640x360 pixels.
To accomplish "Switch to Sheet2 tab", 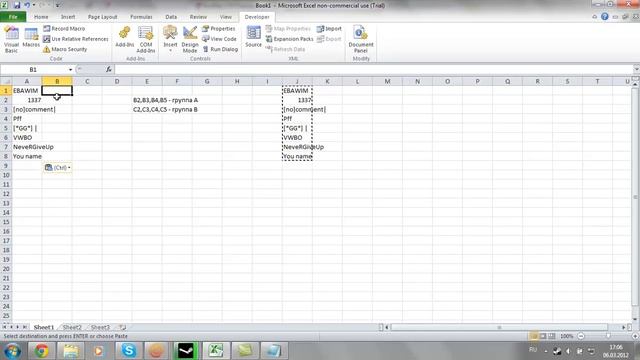I will tap(72, 327).
